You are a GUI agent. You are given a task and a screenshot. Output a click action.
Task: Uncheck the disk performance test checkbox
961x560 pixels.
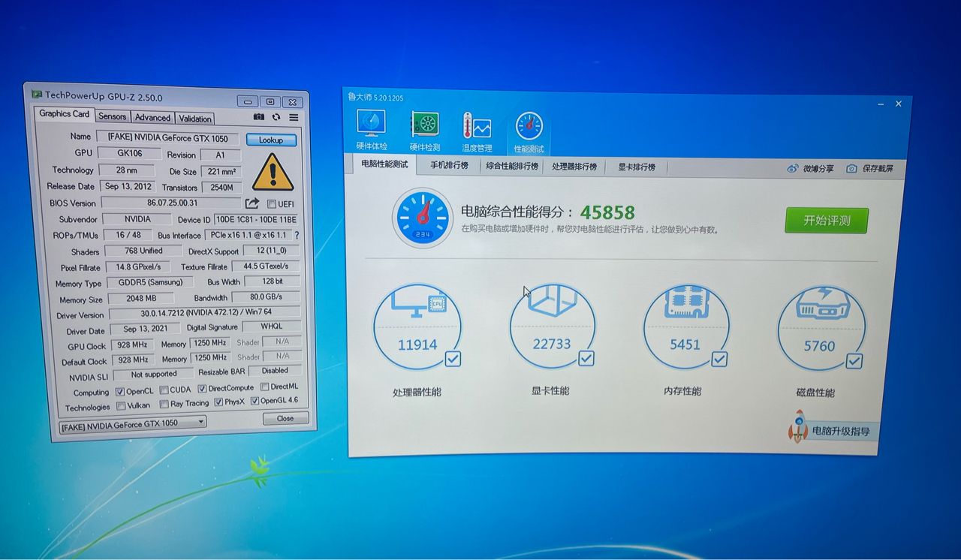[854, 362]
